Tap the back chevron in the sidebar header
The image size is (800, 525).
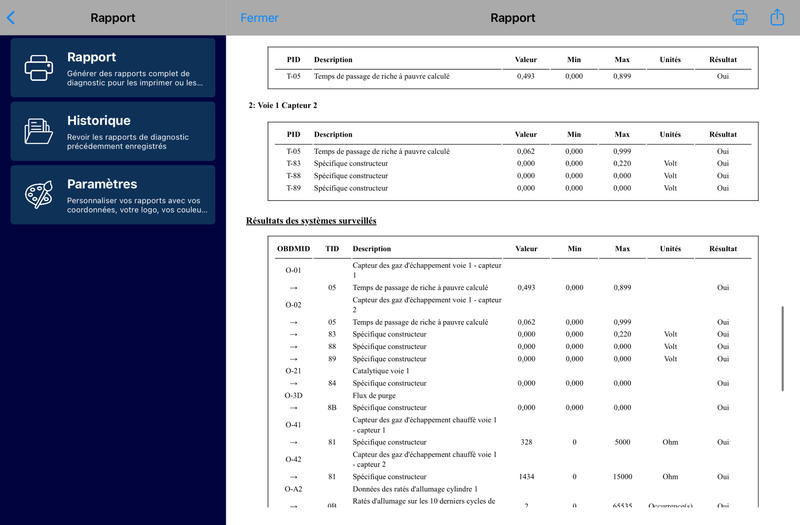coord(11,17)
